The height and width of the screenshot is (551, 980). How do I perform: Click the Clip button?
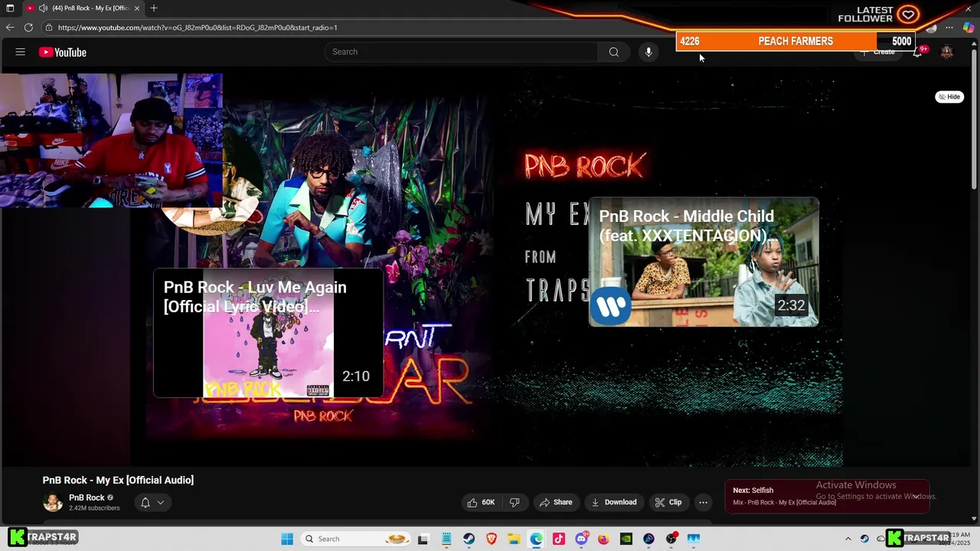(668, 502)
